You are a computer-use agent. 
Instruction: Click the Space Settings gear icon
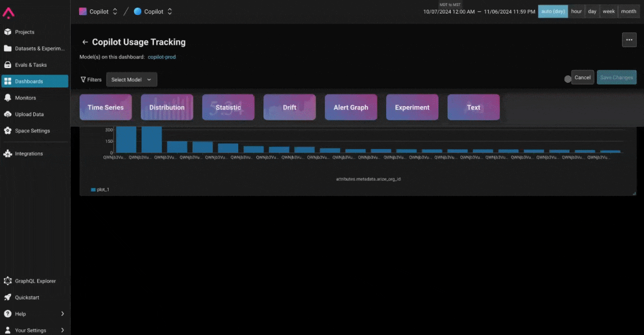tap(7, 131)
